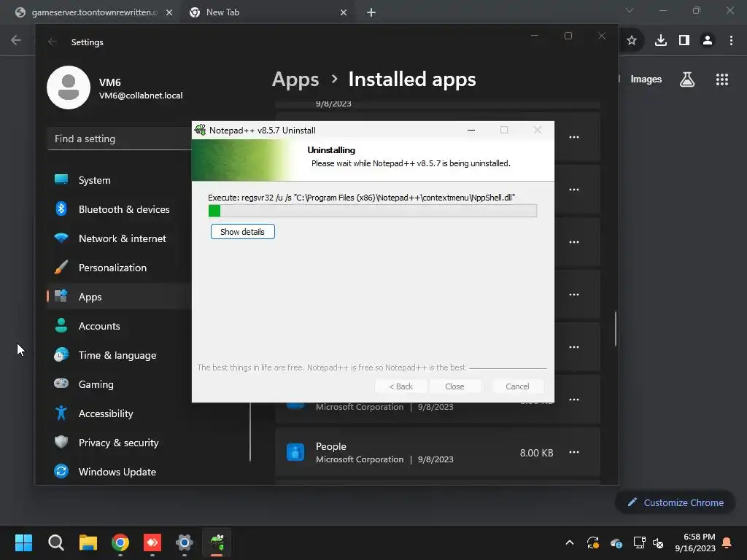The width and height of the screenshot is (747, 560).
Task: Open the Google apps grid
Action: (x=722, y=79)
